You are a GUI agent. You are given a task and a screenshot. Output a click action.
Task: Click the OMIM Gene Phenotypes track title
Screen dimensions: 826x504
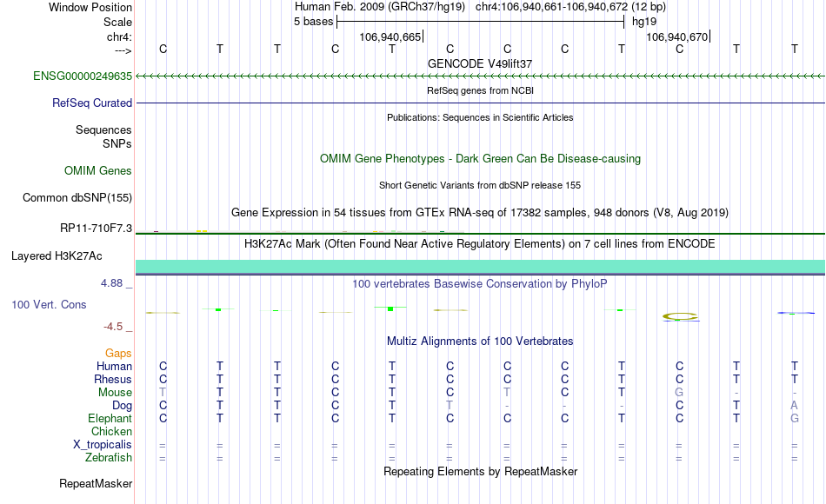(x=481, y=158)
